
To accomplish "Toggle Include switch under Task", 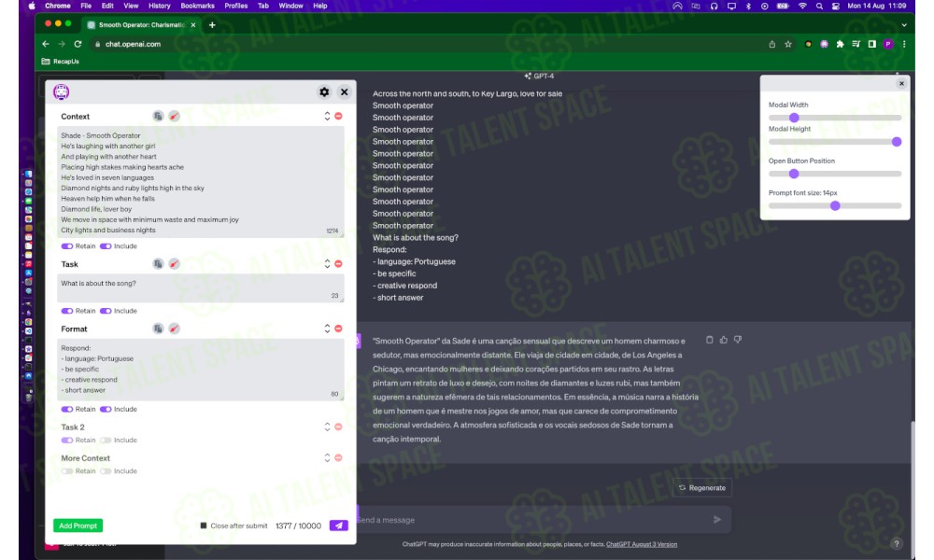I will [x=106, y=311].
